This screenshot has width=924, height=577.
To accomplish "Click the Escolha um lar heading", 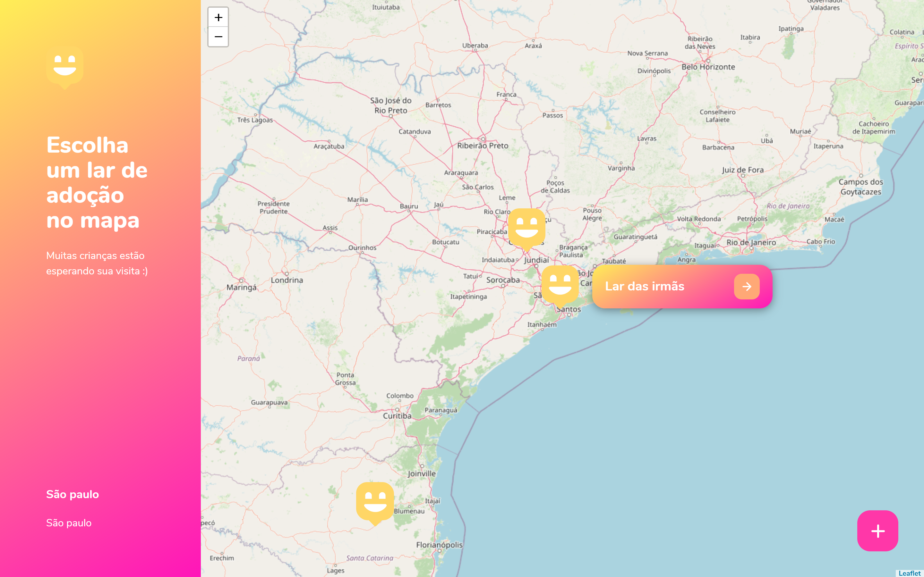I will (x=97, y=182).
